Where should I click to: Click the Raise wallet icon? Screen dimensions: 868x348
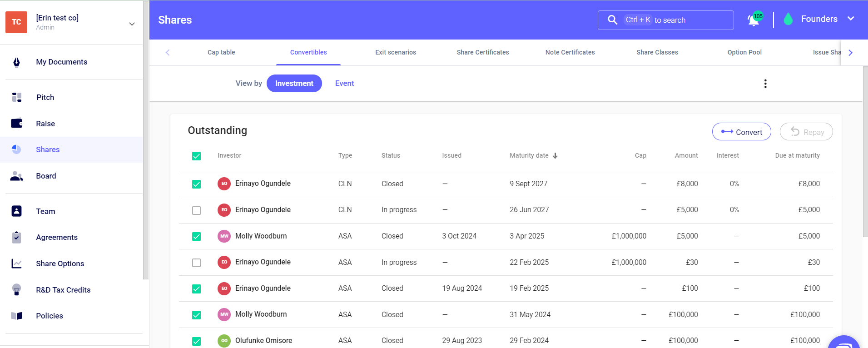(x=17, y=124)
